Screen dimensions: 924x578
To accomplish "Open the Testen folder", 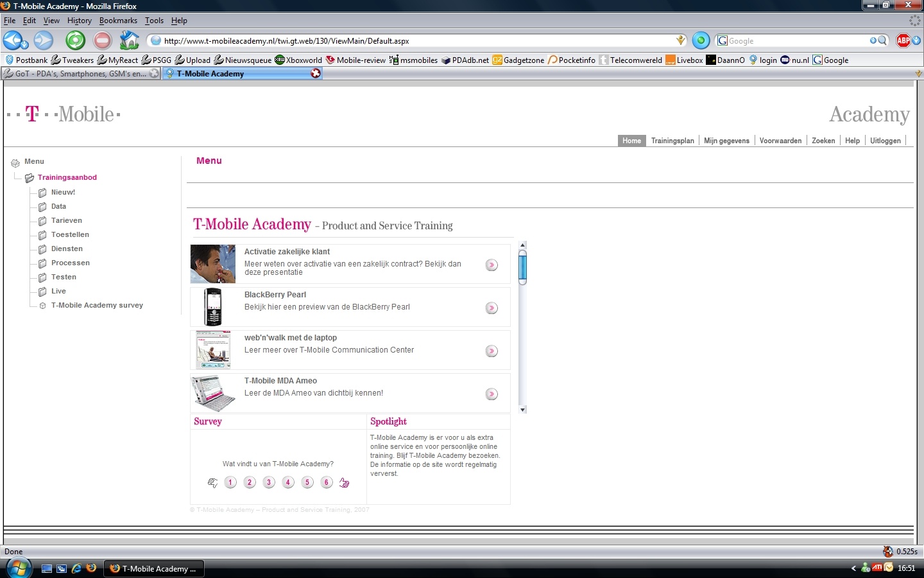I will 64,277.
